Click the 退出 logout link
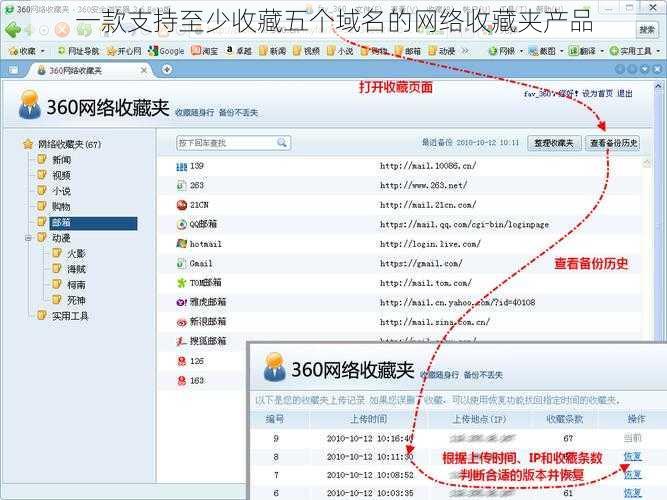The height and width of the screenshot is (500, 667). pyautogui.click(x=624, y=94)
